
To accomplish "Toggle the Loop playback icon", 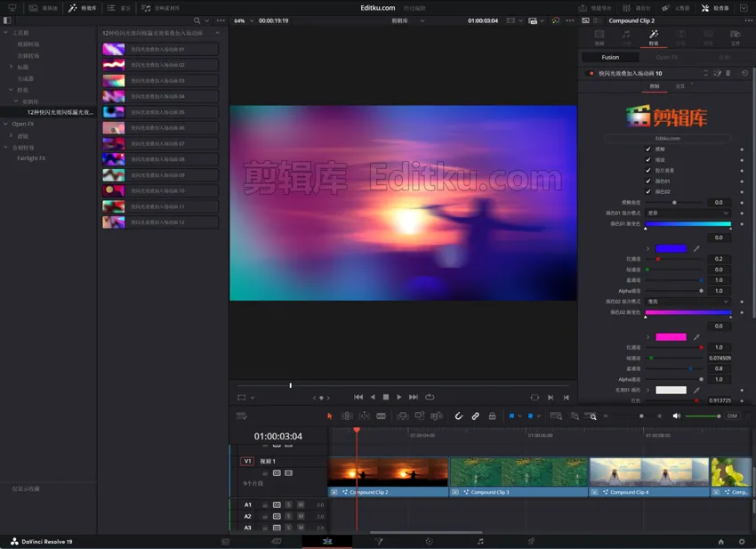I will [x=430, y=397].
